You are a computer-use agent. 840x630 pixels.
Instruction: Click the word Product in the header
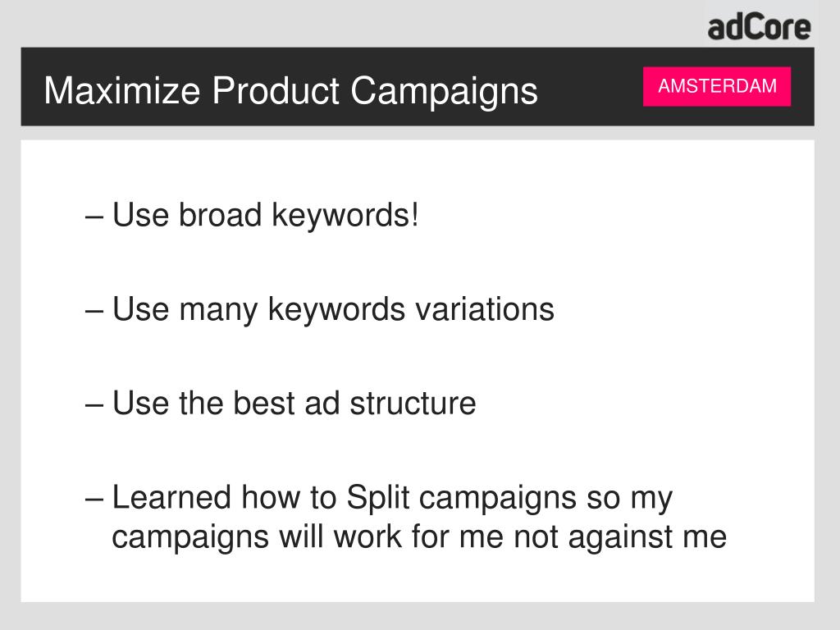click(x=276, y=90)
